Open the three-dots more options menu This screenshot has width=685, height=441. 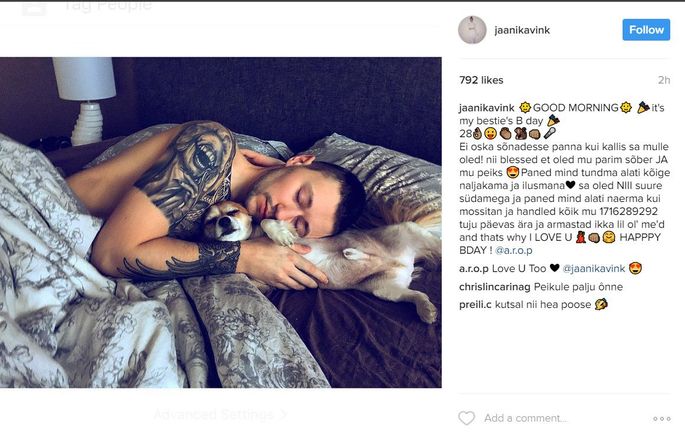[662, 419]
